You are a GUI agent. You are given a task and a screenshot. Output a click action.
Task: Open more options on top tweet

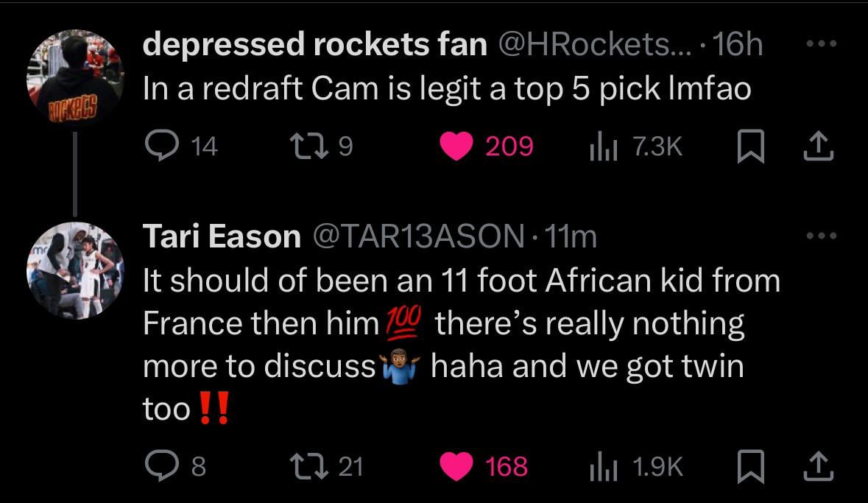click(x=821, y=44)
